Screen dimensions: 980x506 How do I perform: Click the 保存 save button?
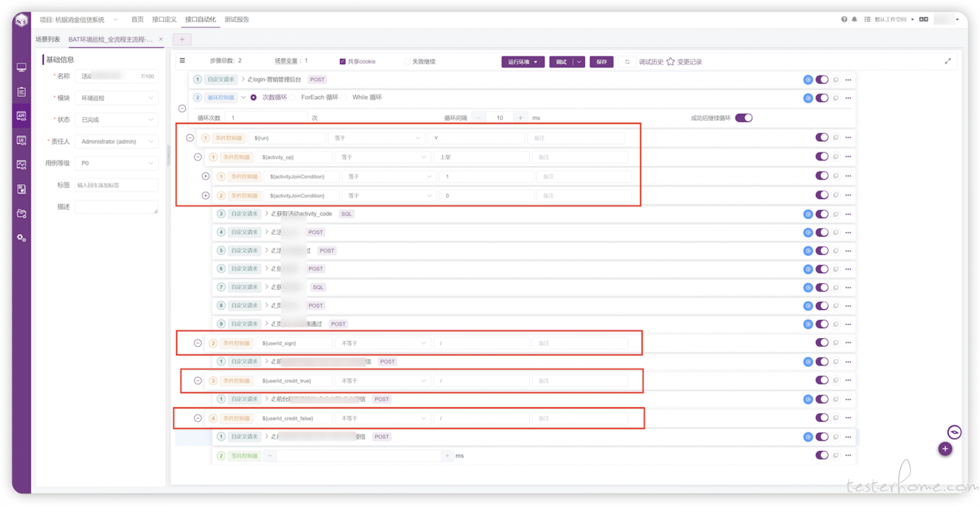[x=602, y=62]
